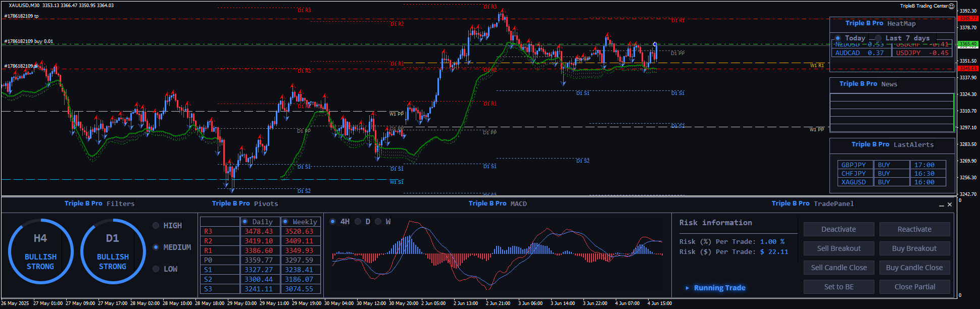Open the GBPJPY alert row
The image size is (980, 309).
[853, 165]
